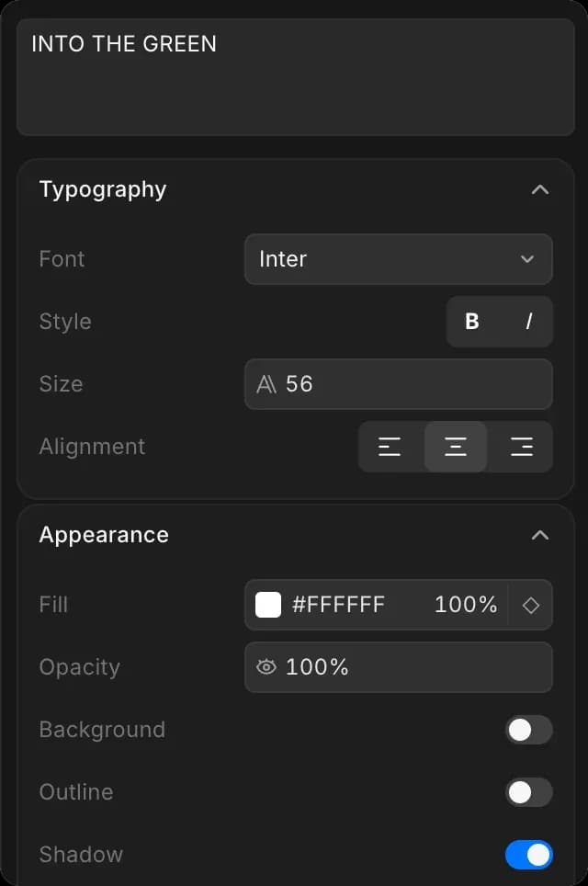The width and height of the screenshot is (588, 886).
Task: Click the Background label
Action: [102, 730]
